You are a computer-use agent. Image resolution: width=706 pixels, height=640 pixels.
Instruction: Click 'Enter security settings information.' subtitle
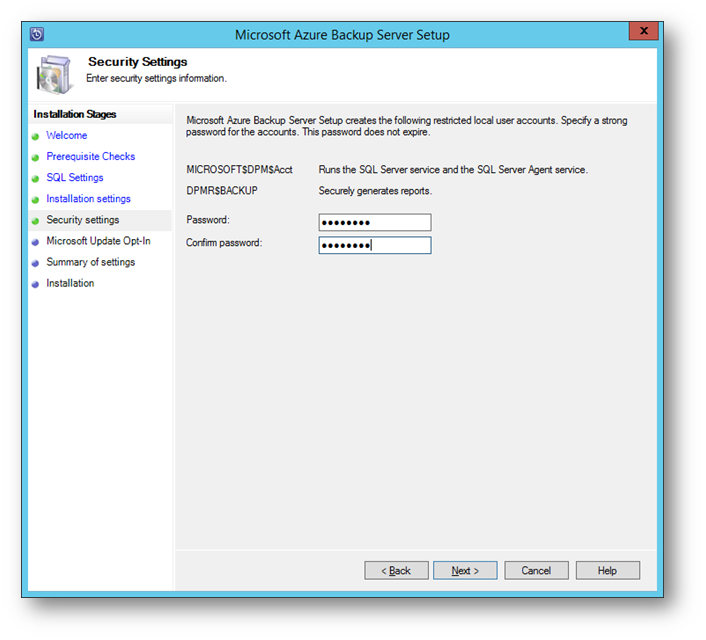(157, 78)
